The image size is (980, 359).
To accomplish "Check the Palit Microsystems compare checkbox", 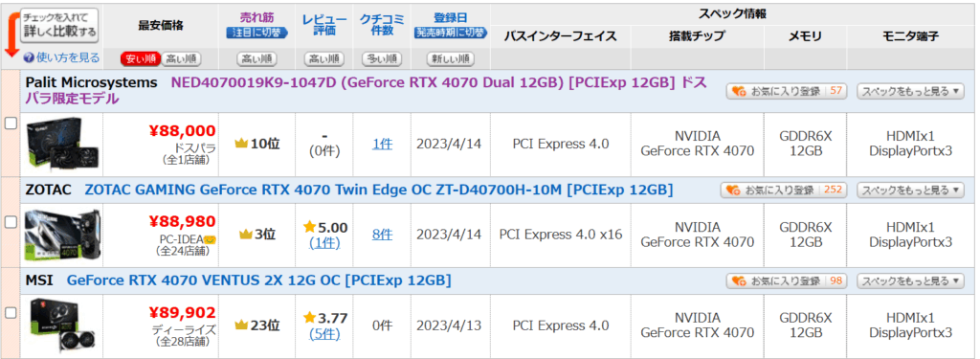I will (11, 123).
